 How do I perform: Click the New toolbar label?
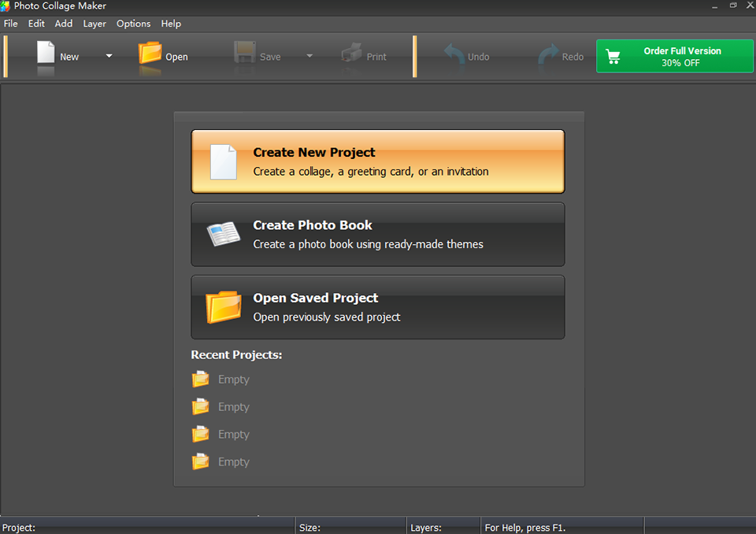[x=69, y=57]
